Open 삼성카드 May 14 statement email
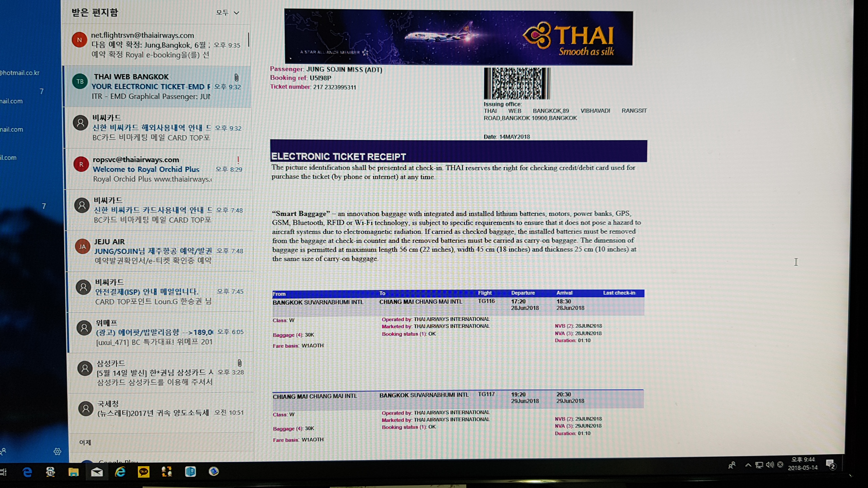 coord(161,372)
